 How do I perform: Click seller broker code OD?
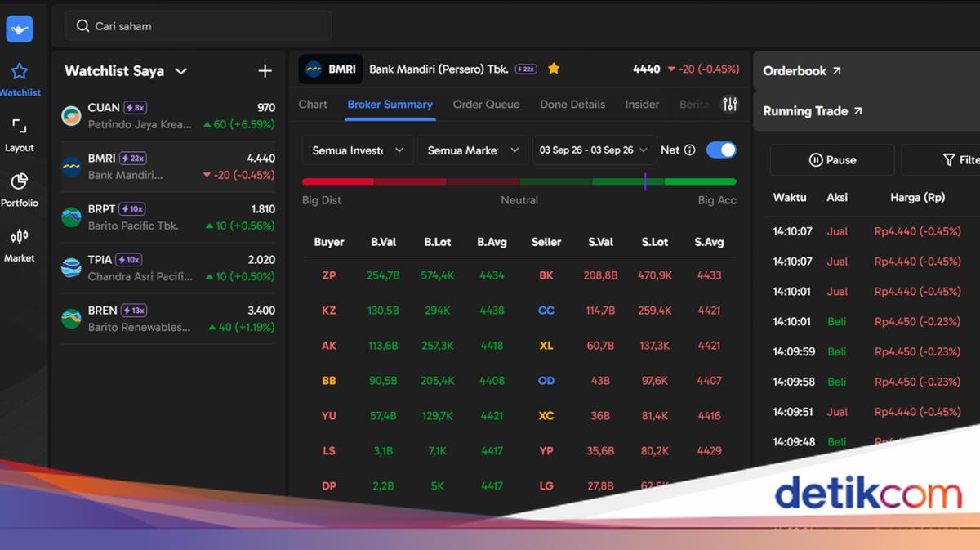546,381
